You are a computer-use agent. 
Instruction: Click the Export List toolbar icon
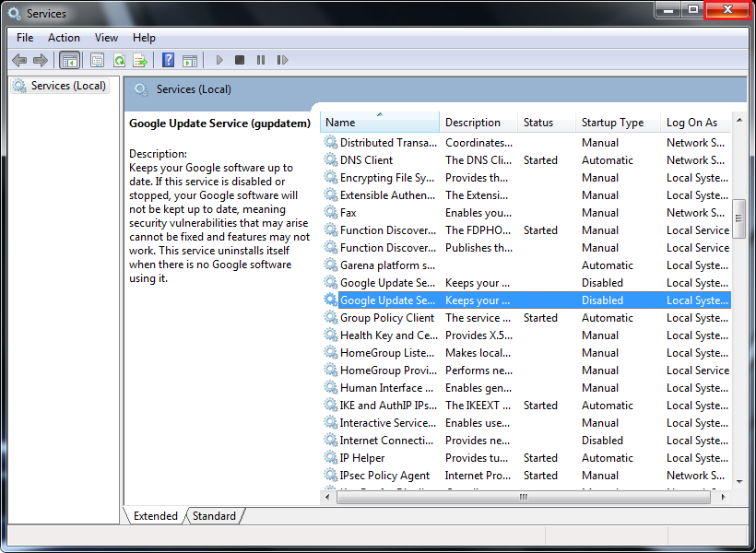coord(140,60)
